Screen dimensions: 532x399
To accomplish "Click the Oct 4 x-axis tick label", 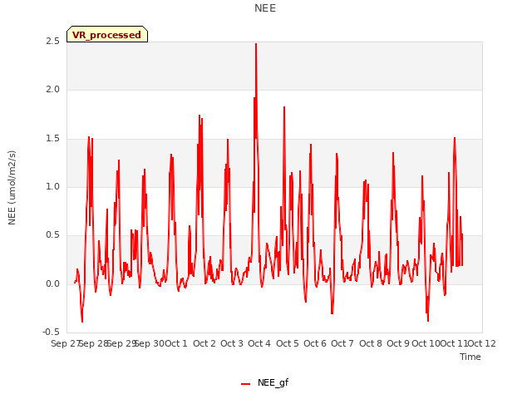I will 259,343.
